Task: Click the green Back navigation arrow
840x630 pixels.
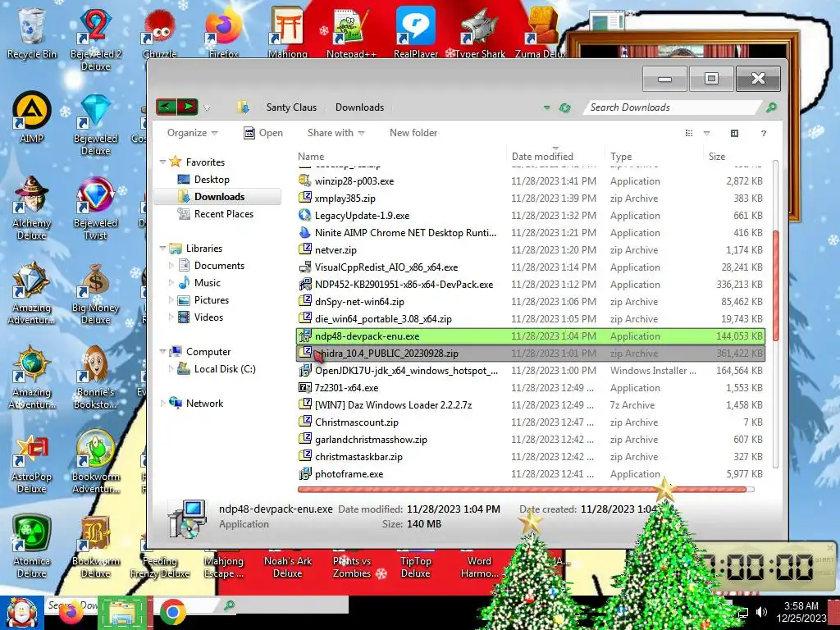Action: tap(166, 107)
